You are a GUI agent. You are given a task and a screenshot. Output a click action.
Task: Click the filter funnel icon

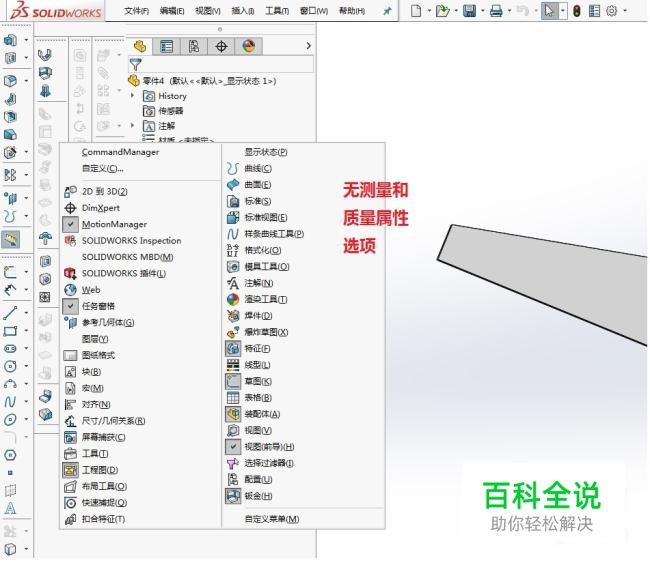coord(136,64)
